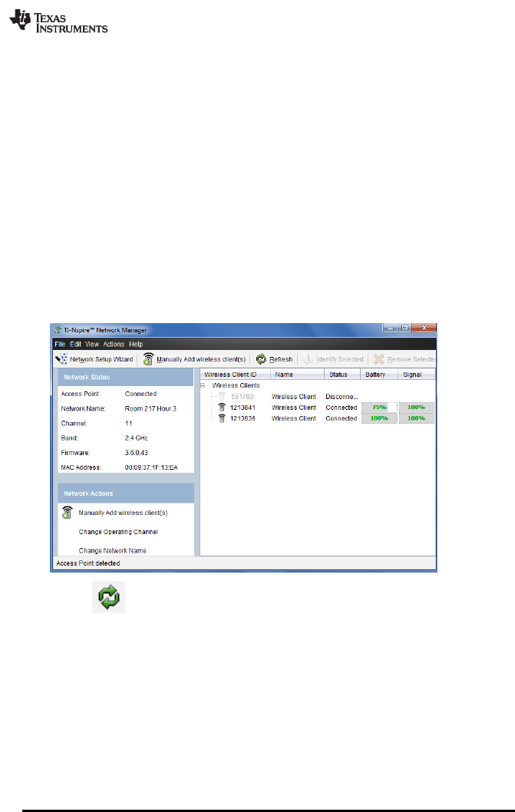Click the Identify Selected info icon
The height and width of the screenshot is (812, 515).
coord(308,359)
